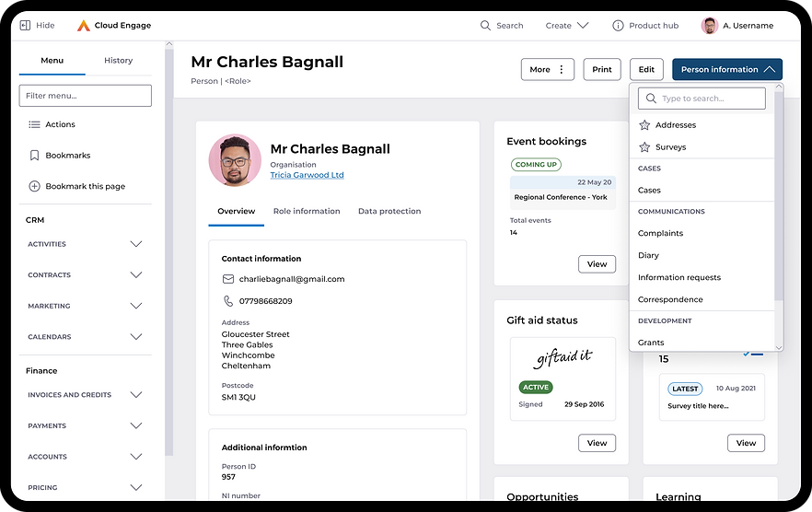Click the Hide sidebar icon
This screenshot has width=812, height=512.
point(25,25)
